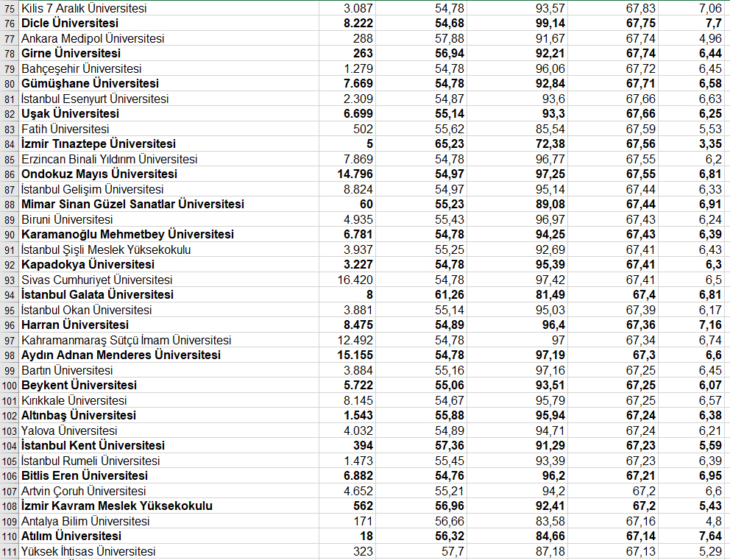
Task: Select value 99,14 in Dicle row
Action: (517, 24)
